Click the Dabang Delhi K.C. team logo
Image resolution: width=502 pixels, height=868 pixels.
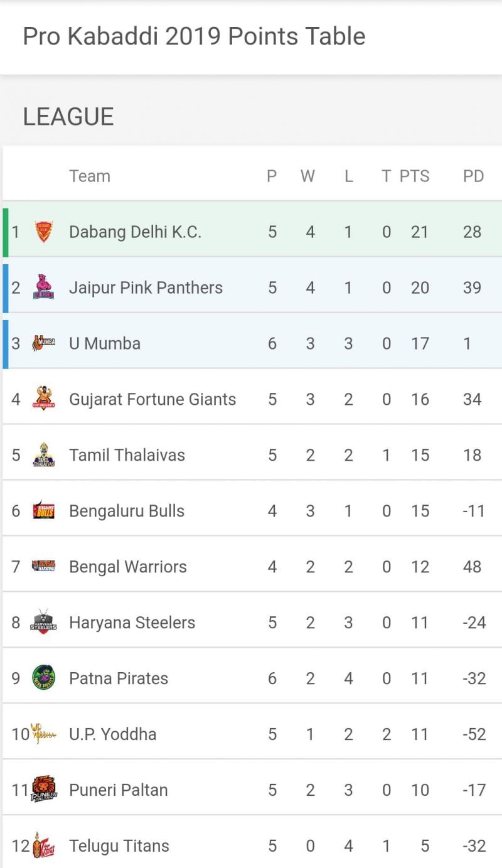[44, 231]
